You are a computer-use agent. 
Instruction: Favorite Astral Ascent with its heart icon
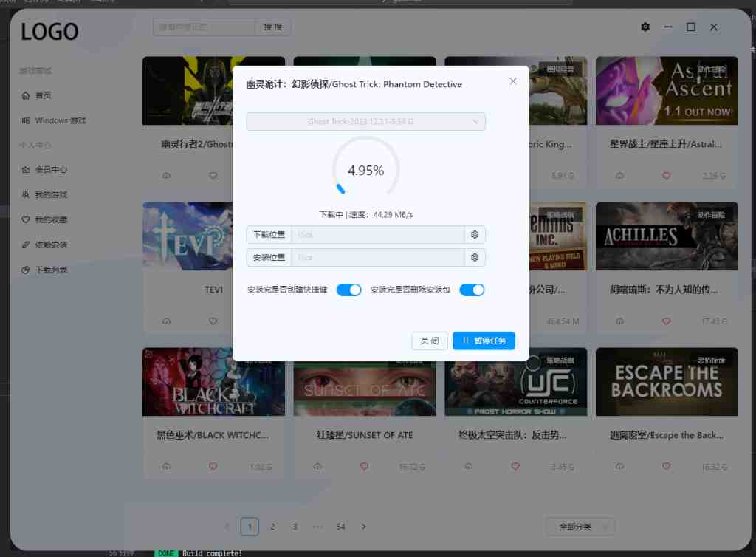666,176
